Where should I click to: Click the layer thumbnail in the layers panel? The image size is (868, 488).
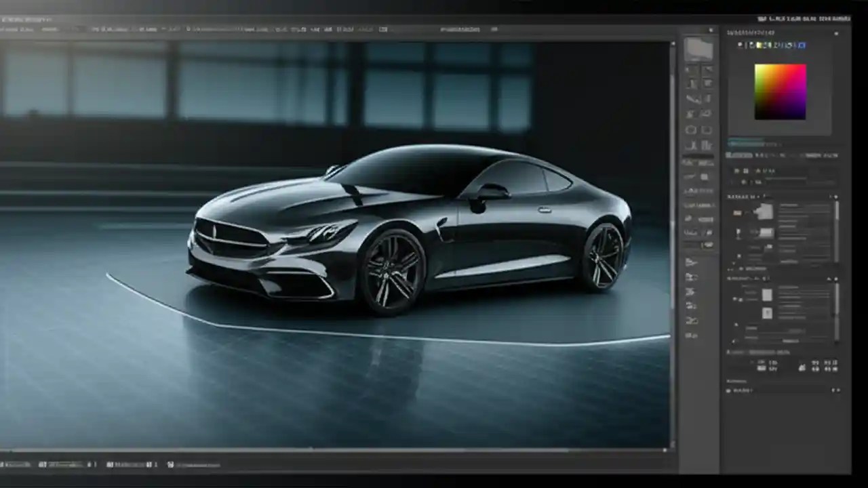pyautogui.click(x=766, y=211)
